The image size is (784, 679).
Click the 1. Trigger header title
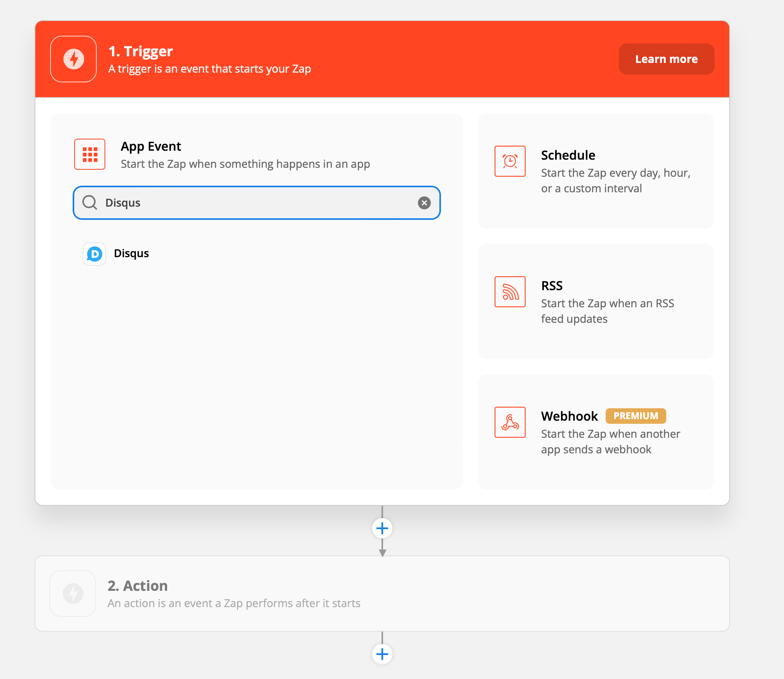coord(141,51)
